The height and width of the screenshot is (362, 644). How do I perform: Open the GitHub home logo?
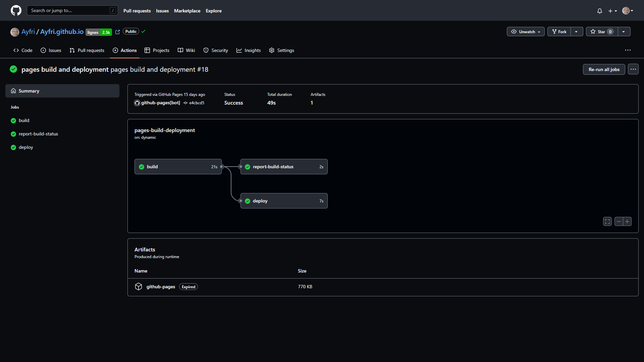[16, 10]
